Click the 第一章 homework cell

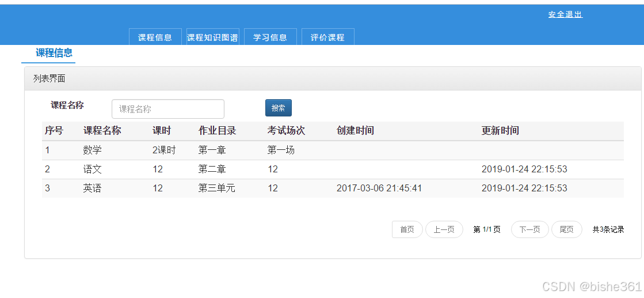(x=212, y=150)
